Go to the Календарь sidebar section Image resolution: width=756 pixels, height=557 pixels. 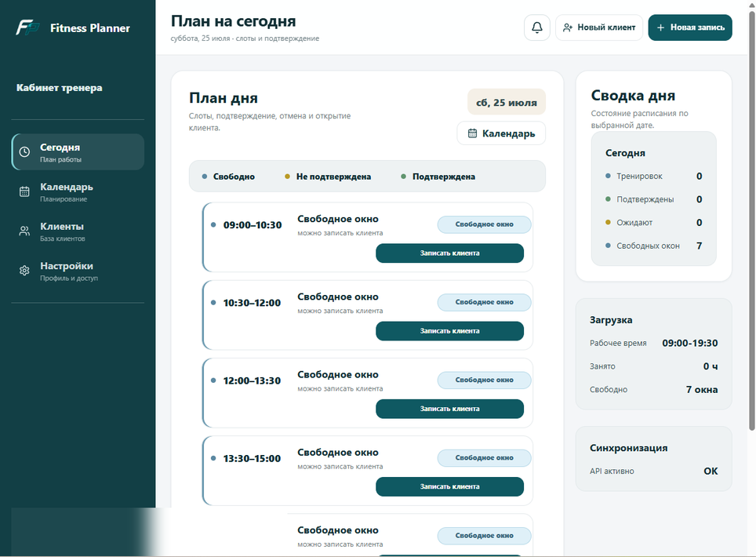click(x=78, y=191)
